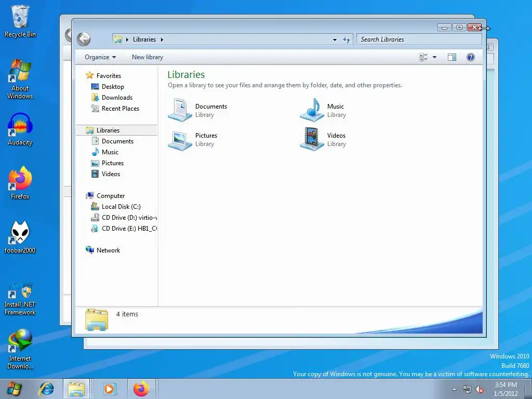Image resolution: width=532 pixels, height=399 pixels.
Task: Click the New library button
Action: pyautogui.click(x=148, y=57)
